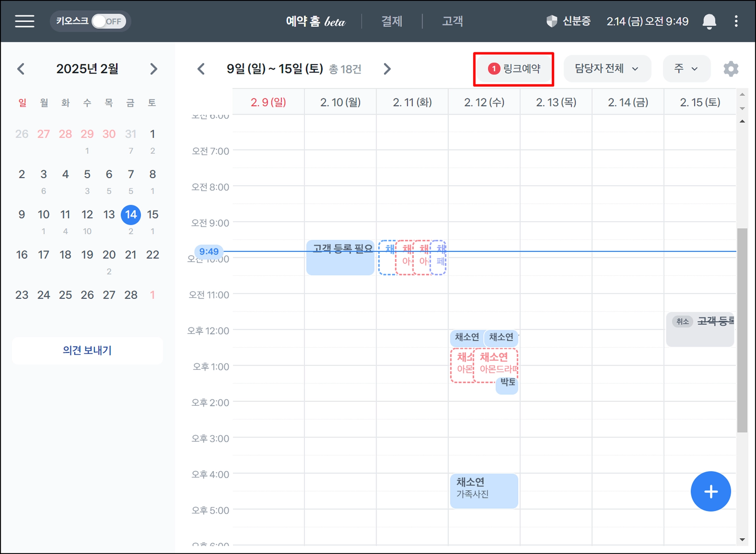Toggle the 키오스크 OFF switch
Image resolution: width=756 pixels, height=554 pixels.
click(109, 21)
